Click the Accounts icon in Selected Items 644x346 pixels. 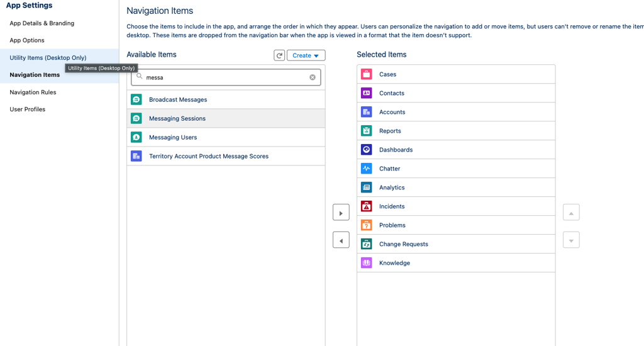(x=367, y=112)
